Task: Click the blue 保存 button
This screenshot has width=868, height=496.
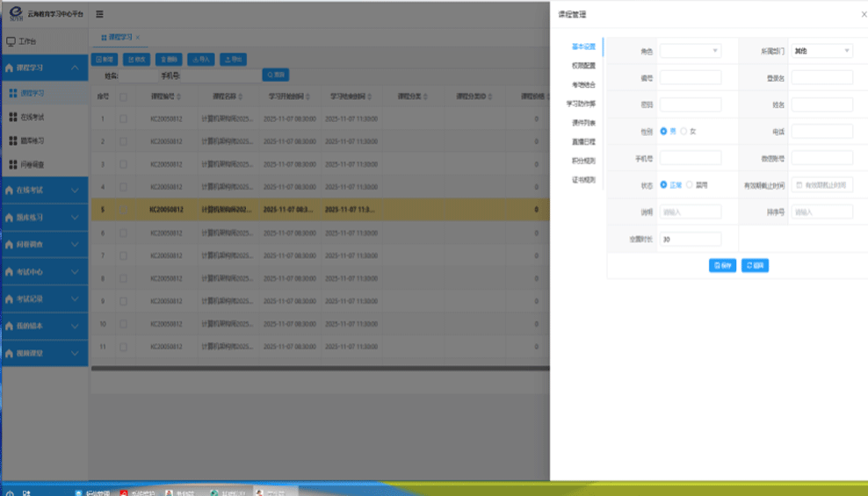Action: pyautogui.click(x=722, y=265)
